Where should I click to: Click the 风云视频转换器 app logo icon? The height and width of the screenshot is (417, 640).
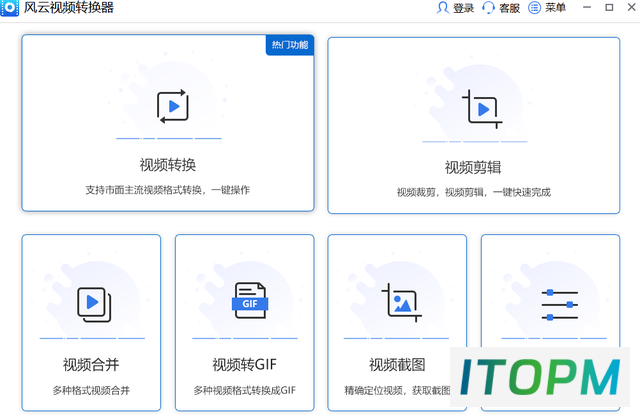9,8
